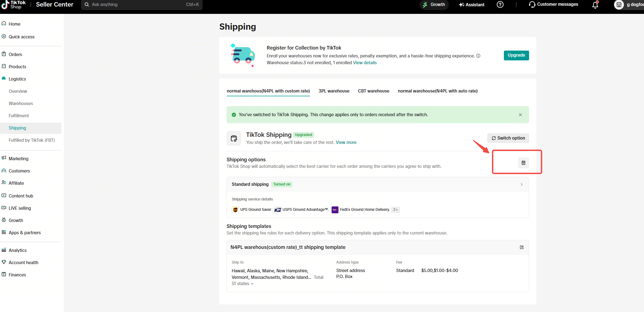
Task: Click the Upgraded badge
Action: [x=304, y=135]
